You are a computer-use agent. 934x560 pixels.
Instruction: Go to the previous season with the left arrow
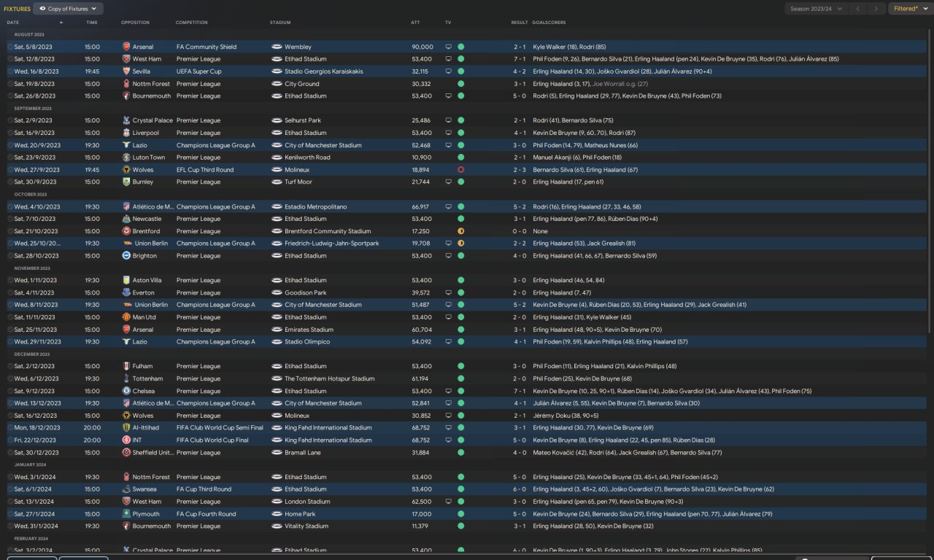pos(858,9)
